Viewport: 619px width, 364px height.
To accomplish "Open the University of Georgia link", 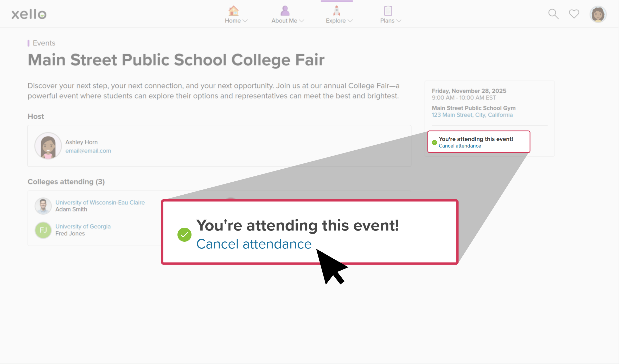I will point(83,226).
